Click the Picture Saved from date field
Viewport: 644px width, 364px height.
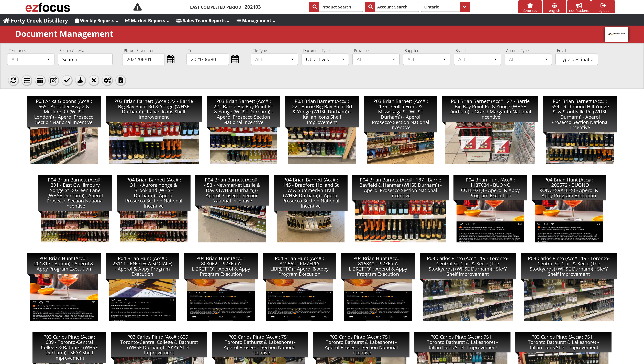coord(143,59)
